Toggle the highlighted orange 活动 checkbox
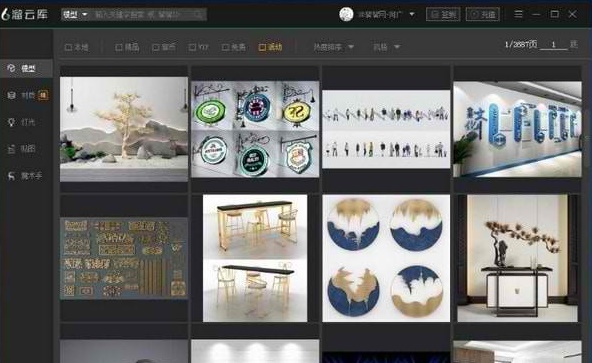Image resolution: width=592 pixels, height=363 pixels. coord(270,47)
